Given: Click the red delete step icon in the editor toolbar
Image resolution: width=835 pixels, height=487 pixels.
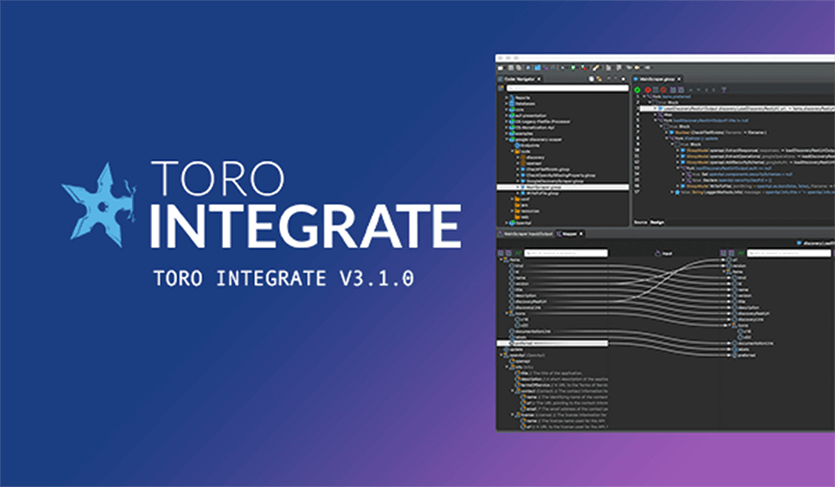Looking at the screenshot, I should click(648, 90).
